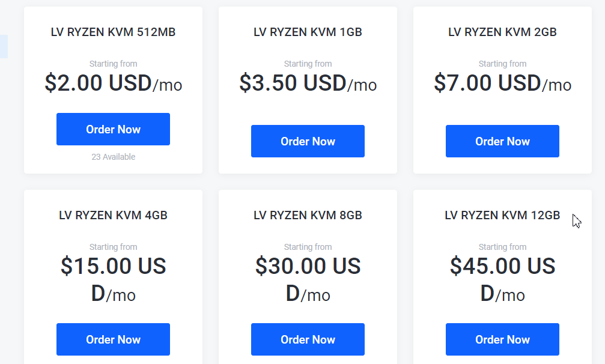Select the LV RYZEN KVM 2GB plan title
605x364 pixels.
point(502,32)
